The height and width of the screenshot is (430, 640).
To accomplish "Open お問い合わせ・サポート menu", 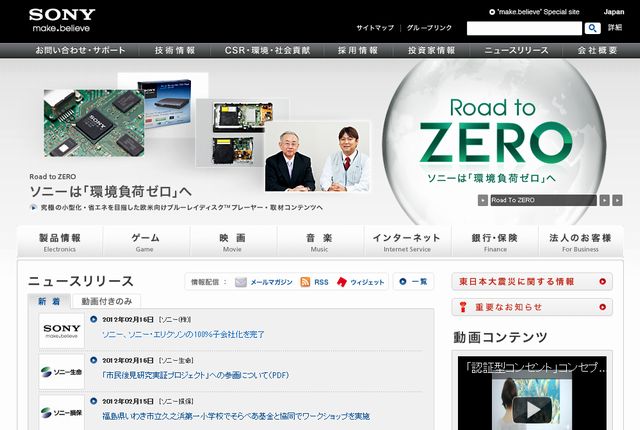I will click(x=80, y=51).
